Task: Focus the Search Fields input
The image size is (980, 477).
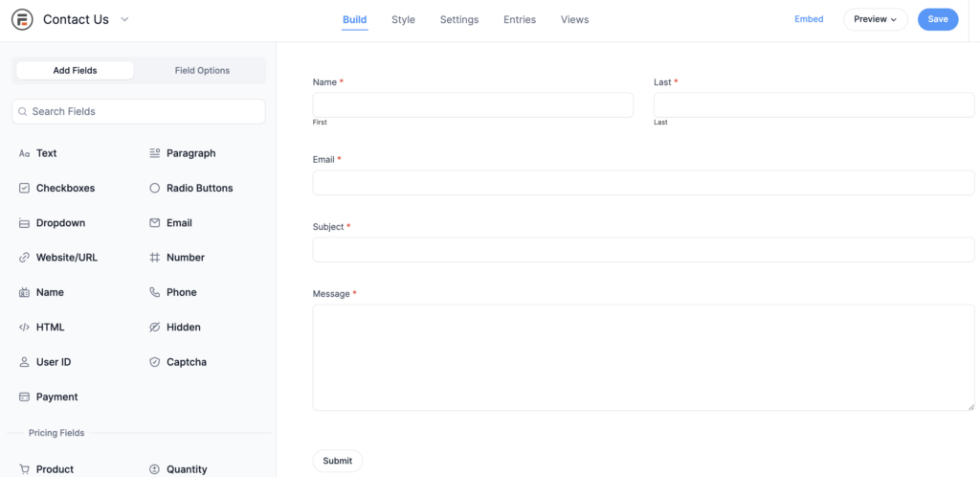Action: (x=139, y=112)
